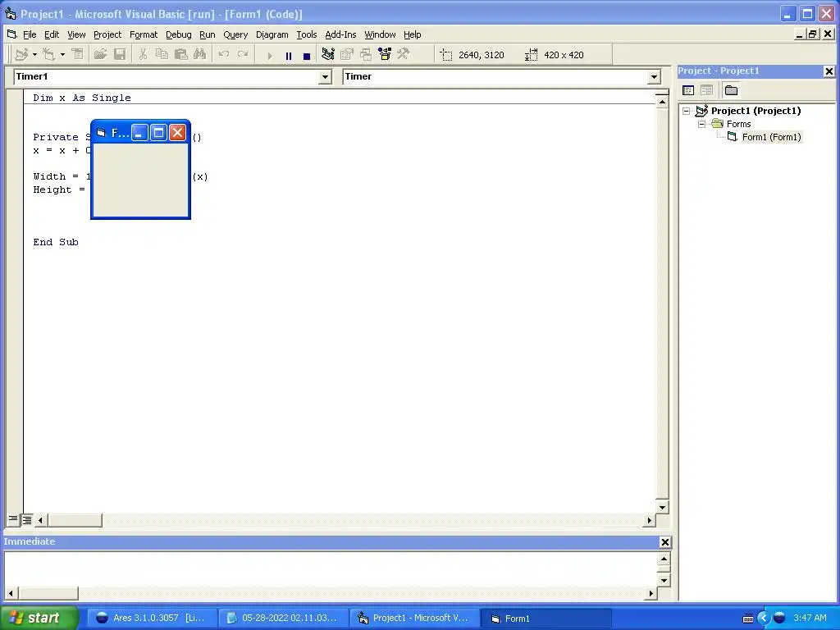Screen dimensions: 840x630
Task: Open the Query menu
Action: point(235,34)
